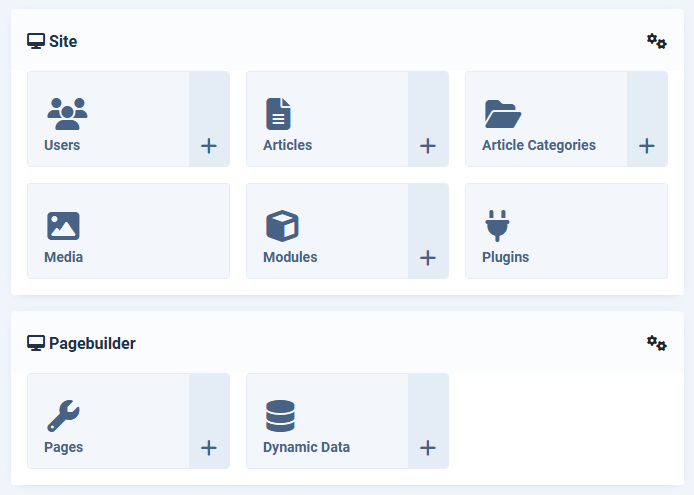Add a new user with plus button
The width and height of the screenshot is (694, 495).
point(209,146)
